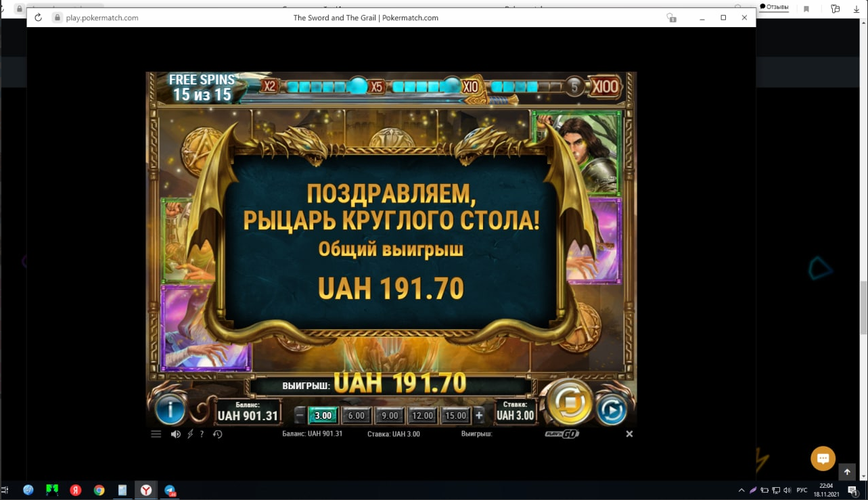The image size is (868, 500).
Task: Open the game history clock icon
Action: 217,434
